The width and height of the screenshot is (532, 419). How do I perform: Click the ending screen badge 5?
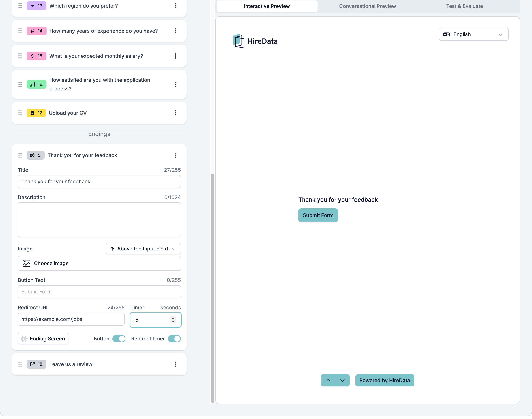point(36,155)
